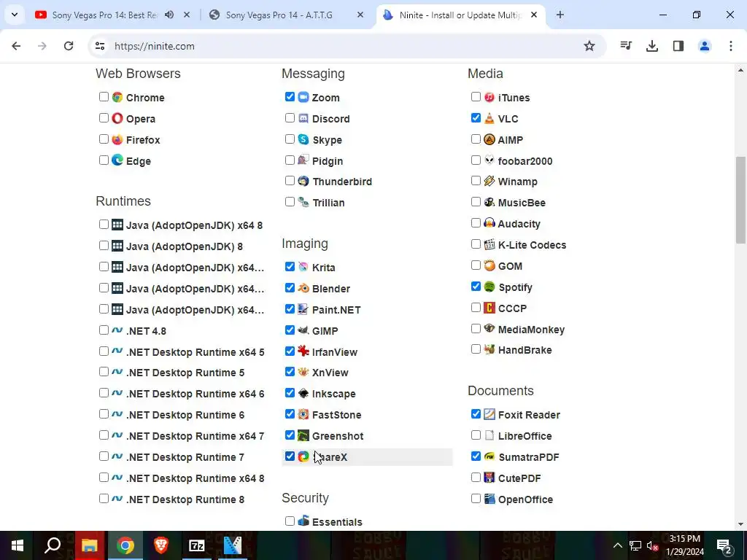Viewport: 747px width, 560px height.
Task: Enable the .NET 4.8 checkbox
Action: tap(104, 330)
